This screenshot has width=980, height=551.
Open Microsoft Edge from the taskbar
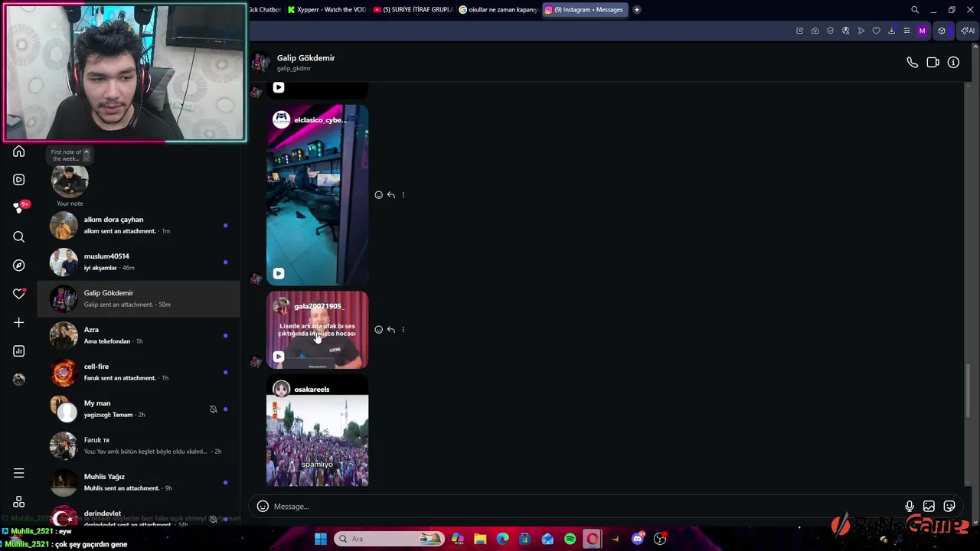502,539
